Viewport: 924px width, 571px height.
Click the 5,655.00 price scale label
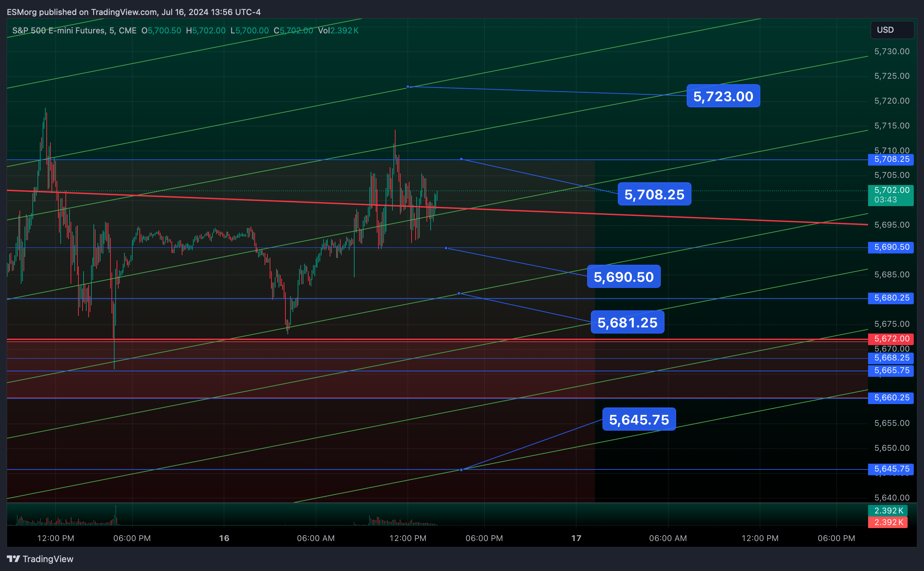[x=892, y=423]
